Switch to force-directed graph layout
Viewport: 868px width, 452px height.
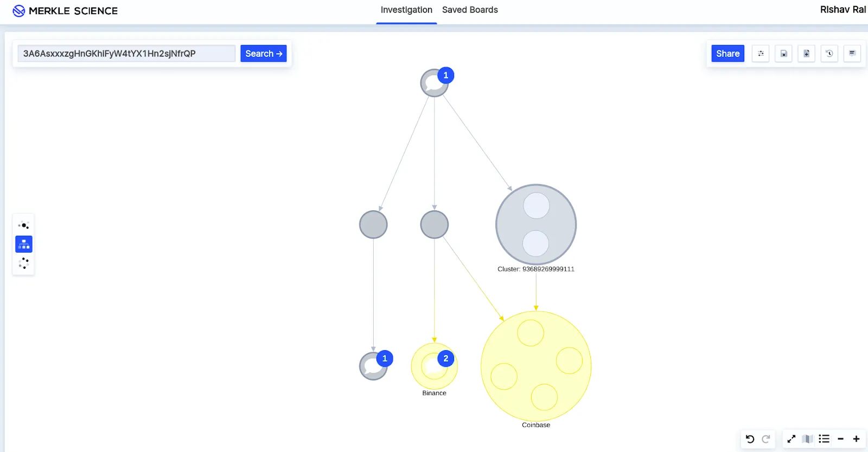click(24, 225)
